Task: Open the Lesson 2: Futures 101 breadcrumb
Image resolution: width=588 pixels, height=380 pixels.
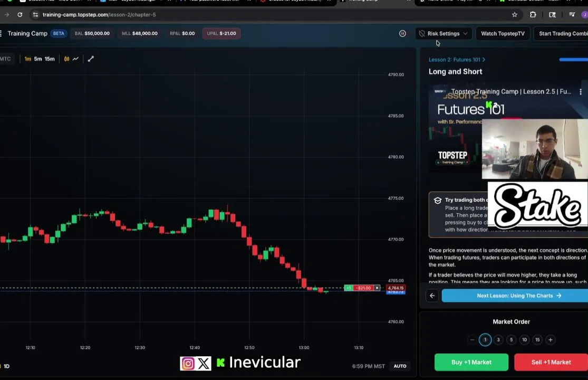Action: tap(457, 60)
